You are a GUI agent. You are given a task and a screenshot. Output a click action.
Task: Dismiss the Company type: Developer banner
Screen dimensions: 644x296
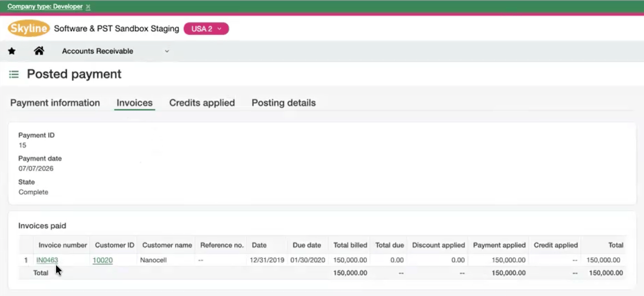click(x=88, y=7)
